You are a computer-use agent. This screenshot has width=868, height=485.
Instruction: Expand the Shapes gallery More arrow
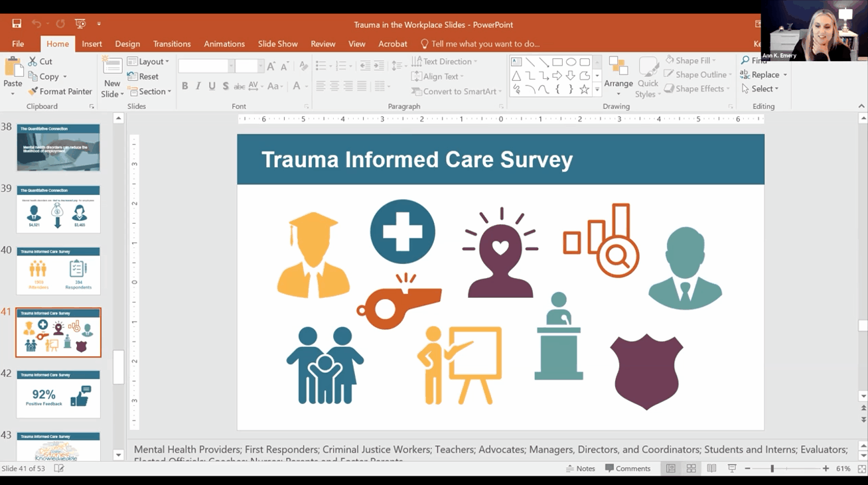[x=597, y=90]
